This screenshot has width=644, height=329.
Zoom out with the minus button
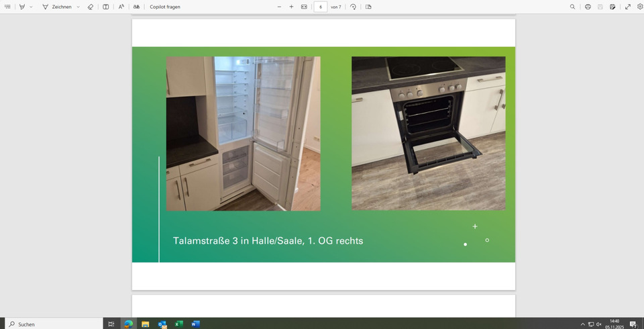[280, 7]
